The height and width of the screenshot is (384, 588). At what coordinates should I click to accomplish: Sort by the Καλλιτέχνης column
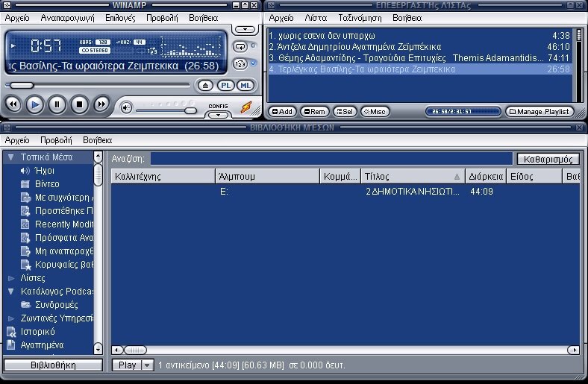click(x=163, y=176)
